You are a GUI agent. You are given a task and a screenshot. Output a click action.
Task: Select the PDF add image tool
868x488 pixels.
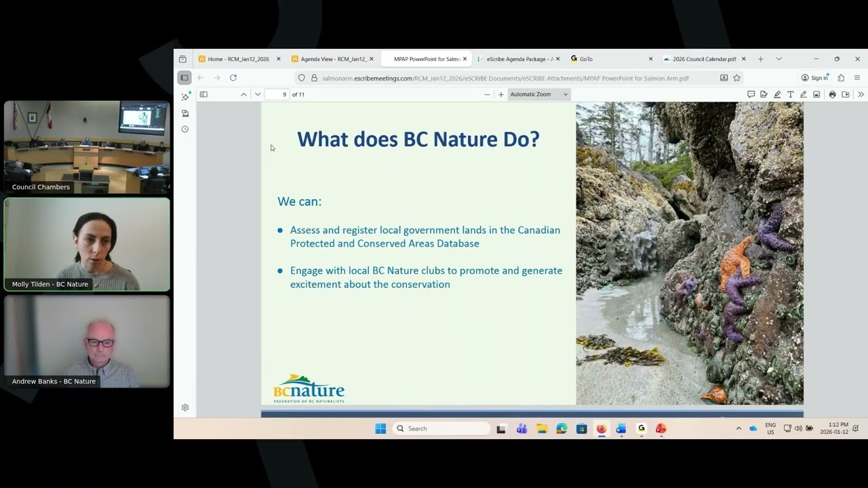click(x=816, y=94)
